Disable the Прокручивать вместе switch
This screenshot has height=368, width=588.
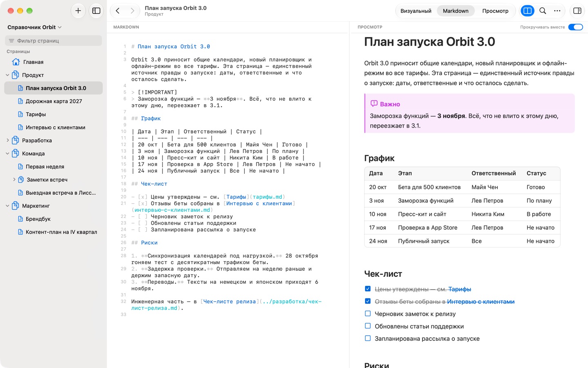pyautogui.click(x=575, y=27)
